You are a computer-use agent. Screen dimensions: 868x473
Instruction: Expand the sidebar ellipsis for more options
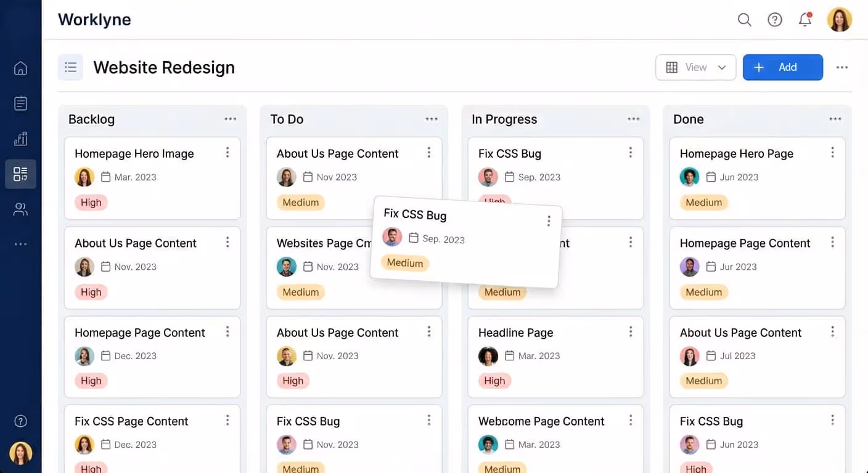[x=20, y=244]
